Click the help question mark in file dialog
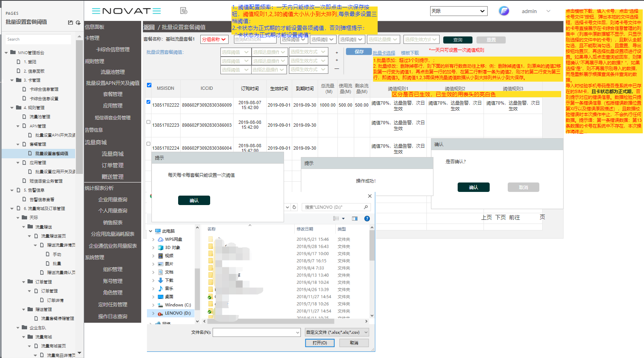The image size is (644, 358). (x=367, y=219)
